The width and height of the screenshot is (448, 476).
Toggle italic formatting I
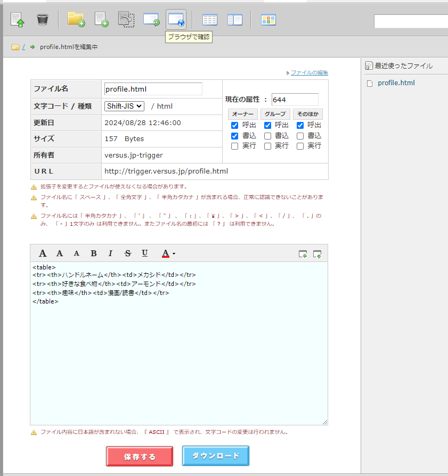[x=111, y=253]
